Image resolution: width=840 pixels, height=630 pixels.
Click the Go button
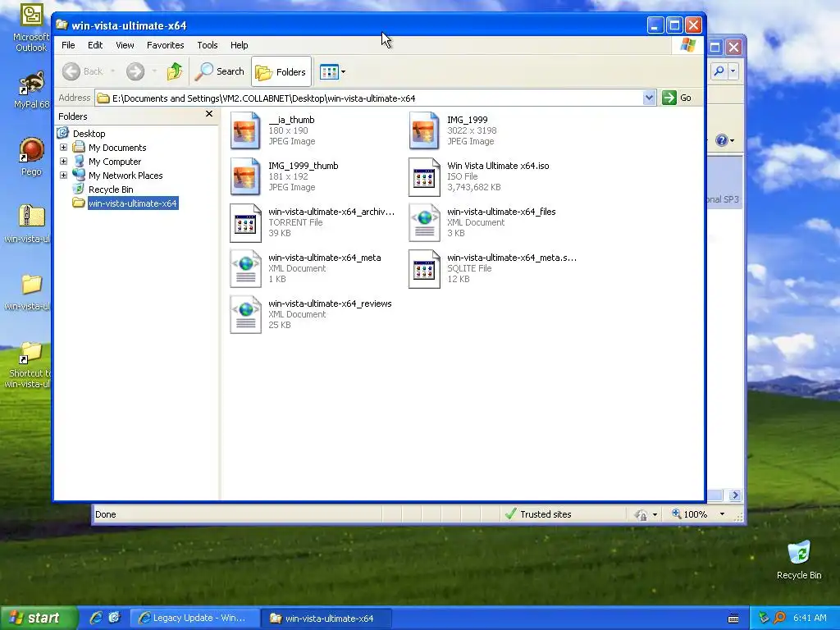coord(677,98)
